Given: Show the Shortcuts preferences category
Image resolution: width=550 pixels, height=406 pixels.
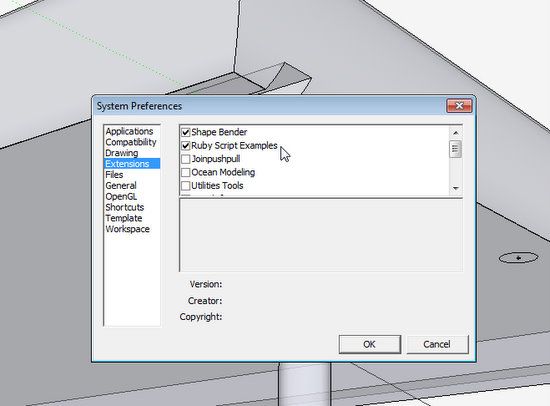Looking at the screenshot, I should (x=125, y=207).
